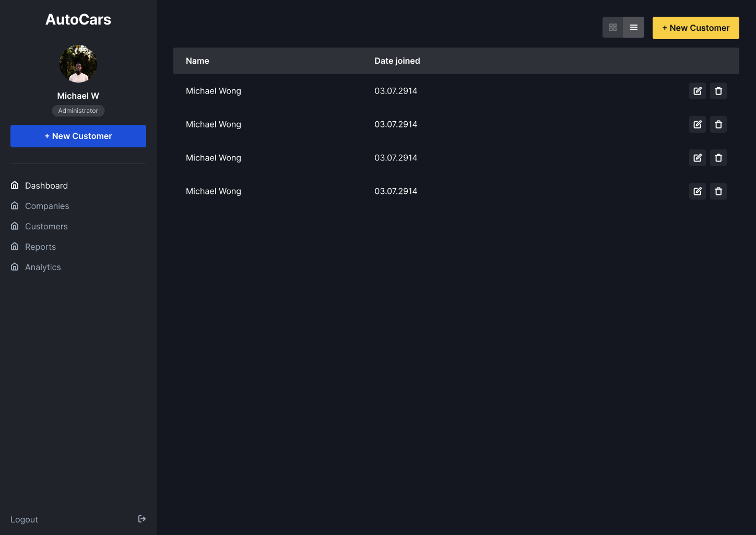Click Michael W's profile avatar
756x535 pixels.
click(x=78, y=64)
